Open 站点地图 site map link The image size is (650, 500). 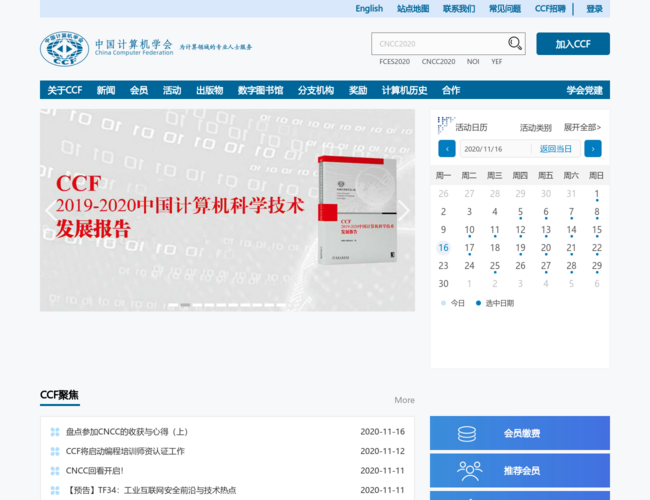click(x=413, y=9)
